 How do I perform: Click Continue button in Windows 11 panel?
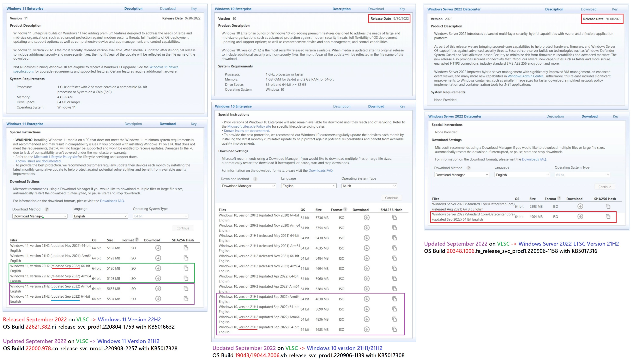[183, 228]
